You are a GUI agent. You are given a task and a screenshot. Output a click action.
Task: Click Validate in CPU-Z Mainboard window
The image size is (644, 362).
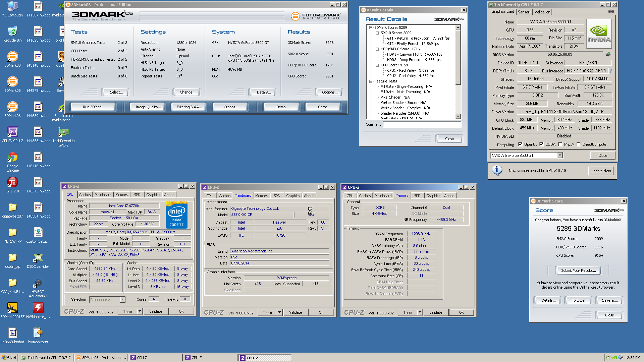pos(296,312)
